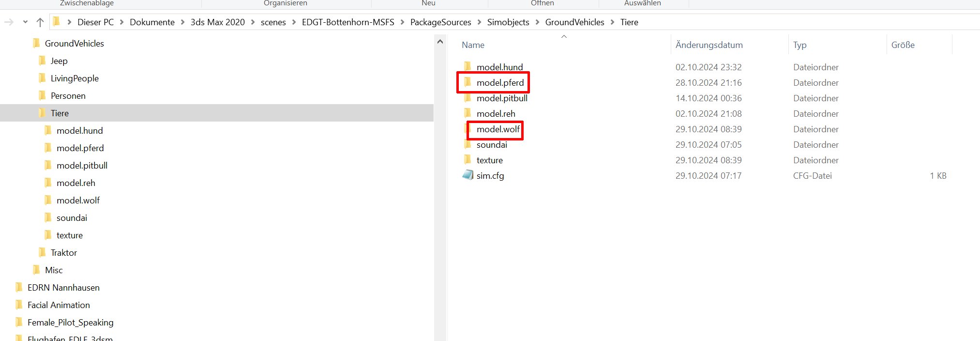Sort by Änderungsdatum column header

point(709,45)
